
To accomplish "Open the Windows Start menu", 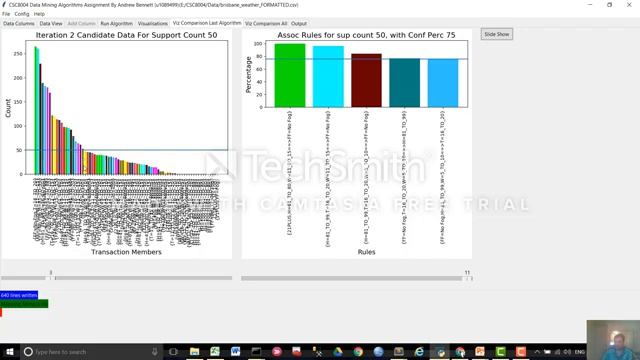I will click(x=10, y=351).
